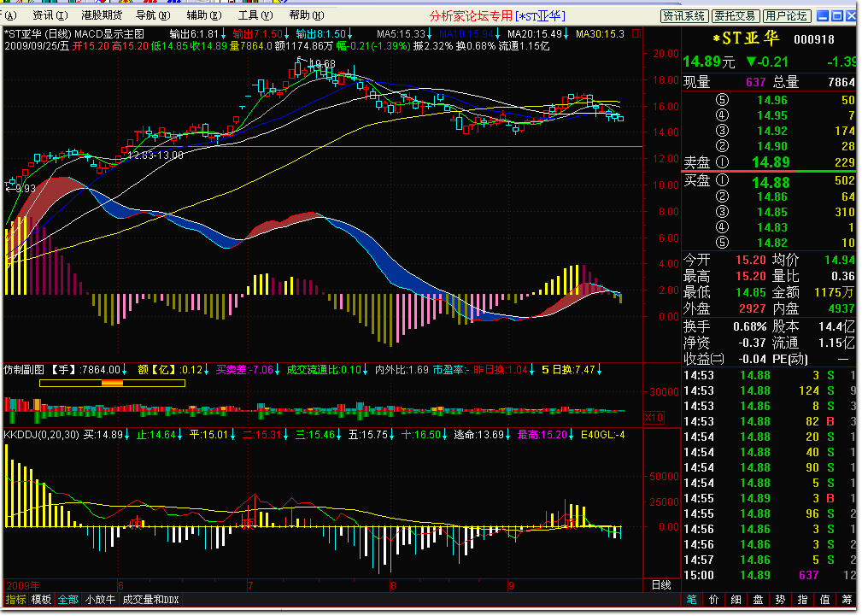This screenshot has width=862, height=616.
Task: Select the 成交量和DDX template tab
Action: pyautogui.click(x=150, y=600)
